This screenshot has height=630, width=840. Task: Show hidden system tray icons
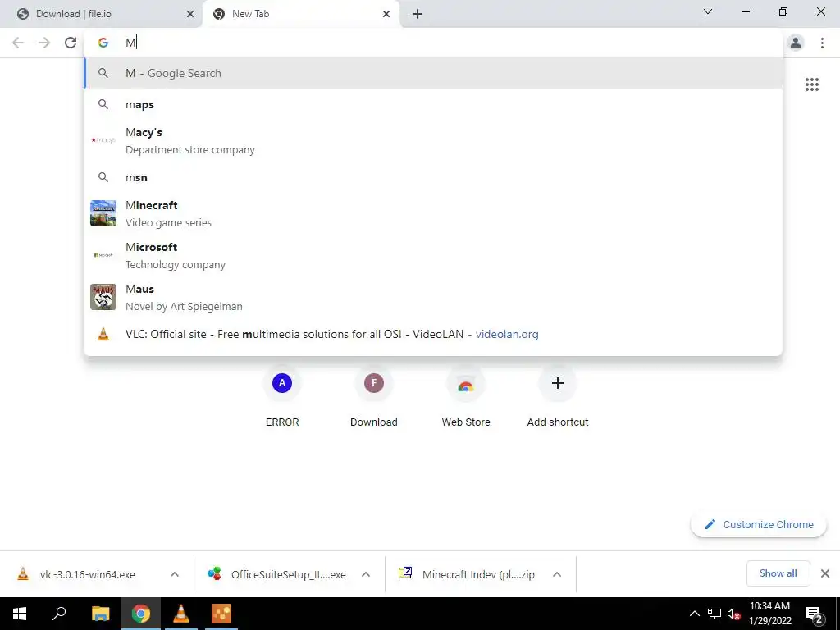pyautogui.click(x=694, y=614)
